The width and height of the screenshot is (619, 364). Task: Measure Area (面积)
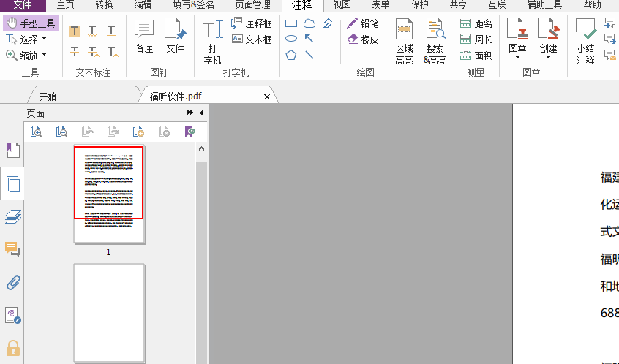pyautogui.click(x=476, y=56)
